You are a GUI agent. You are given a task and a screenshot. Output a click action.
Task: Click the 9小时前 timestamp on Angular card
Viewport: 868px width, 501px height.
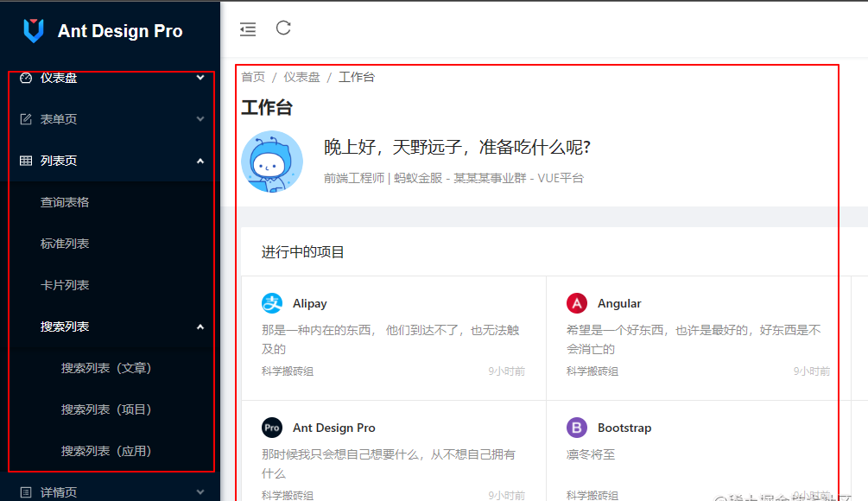pyautogui.click(x=812, y=371)
